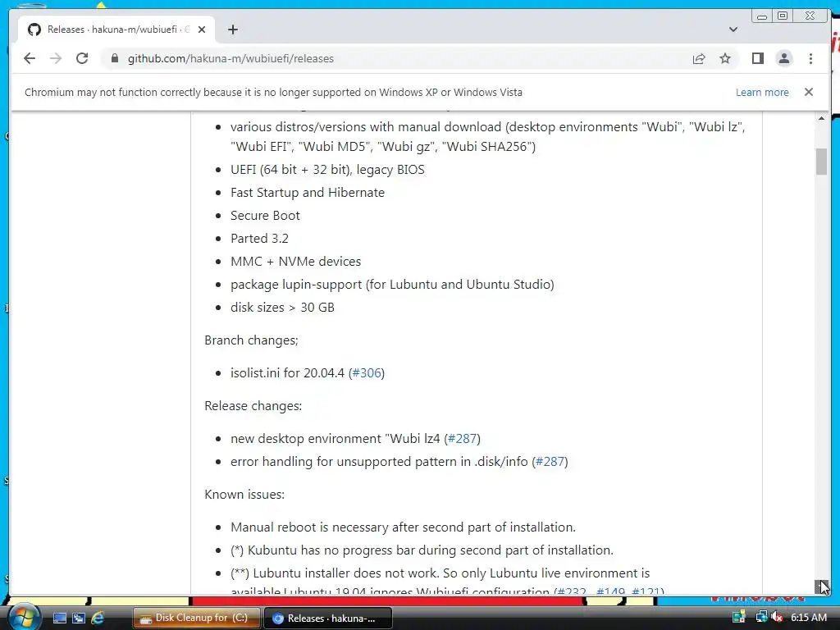Open a new tab with plus button
The image size is (840, 630).
pyautogui.click(x=232, y=30)
